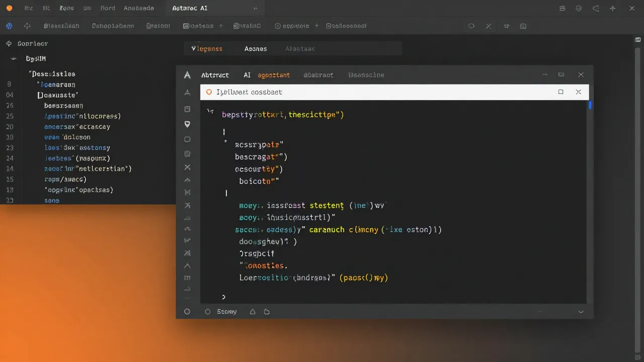Click the circle icon at sidebar bottom

click(187, 312)
